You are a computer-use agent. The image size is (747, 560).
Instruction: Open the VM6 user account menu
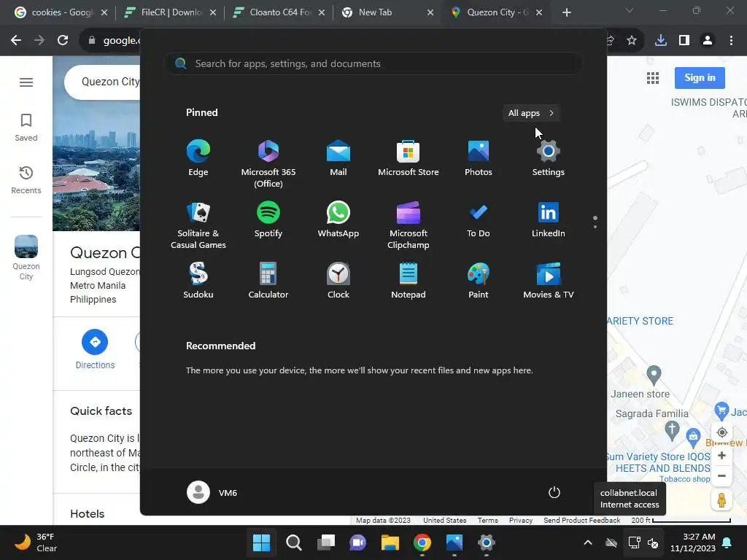(212, 492)
